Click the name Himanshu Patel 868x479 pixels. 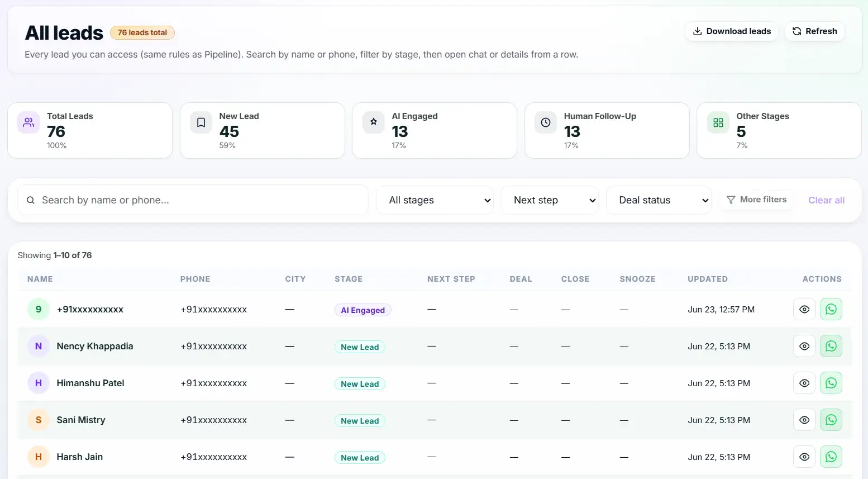[90, 383]
